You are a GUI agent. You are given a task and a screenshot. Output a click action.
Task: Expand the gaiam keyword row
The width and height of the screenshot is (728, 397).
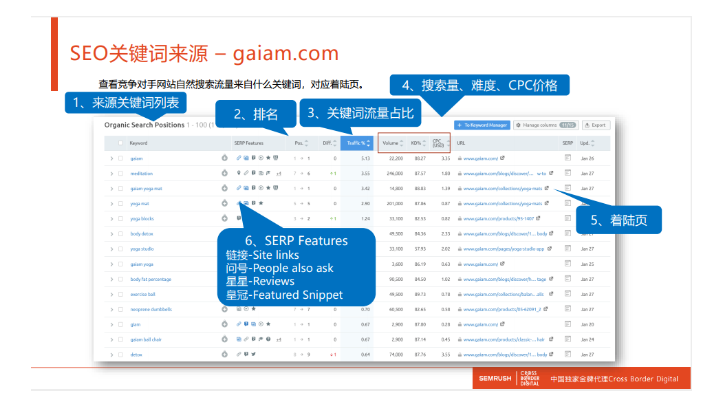pos(111,159)
